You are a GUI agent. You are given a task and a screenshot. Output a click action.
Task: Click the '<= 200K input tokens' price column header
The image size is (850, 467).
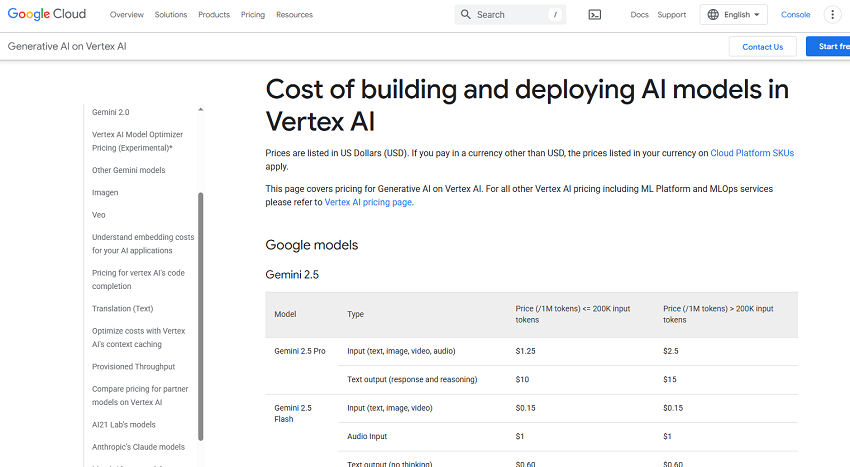(x=572, y=314)
